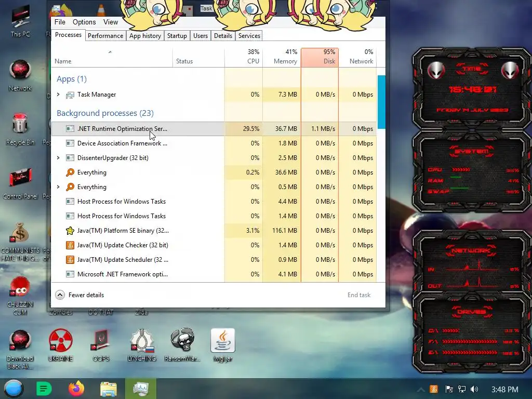This screenshot has height=399, width=532.
Task: Open the lwjgl.jar Java file icon
Action: coord(222,345)
